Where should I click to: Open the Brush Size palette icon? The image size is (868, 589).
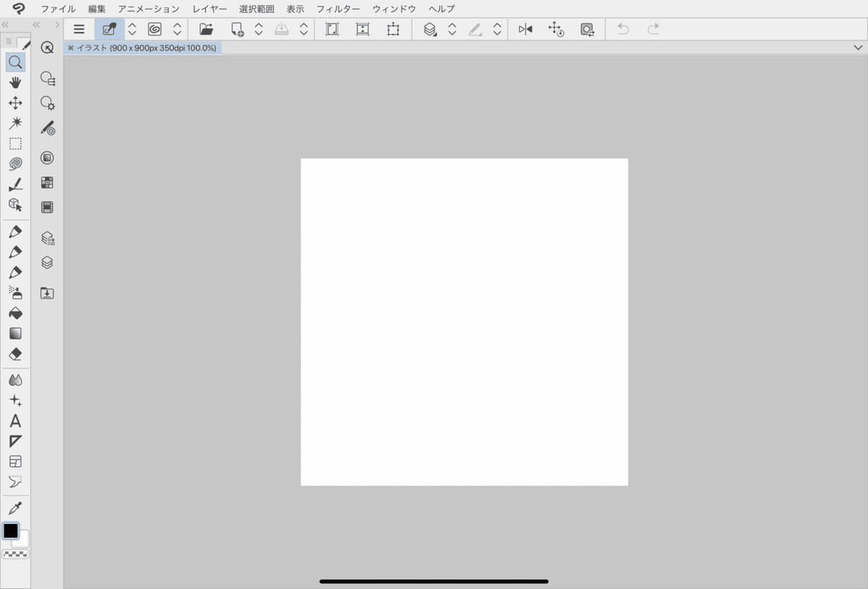pyautogui.click(x=48, y=128)
